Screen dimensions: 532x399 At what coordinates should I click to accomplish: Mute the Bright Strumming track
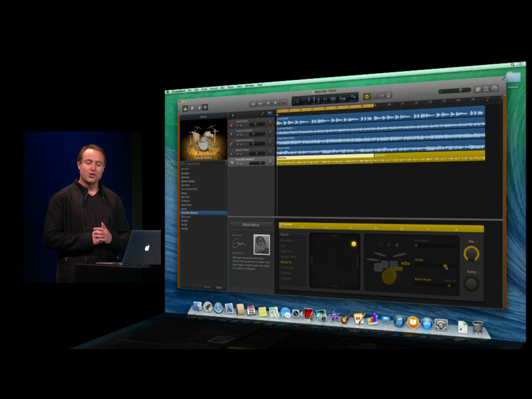pos(237,144)
